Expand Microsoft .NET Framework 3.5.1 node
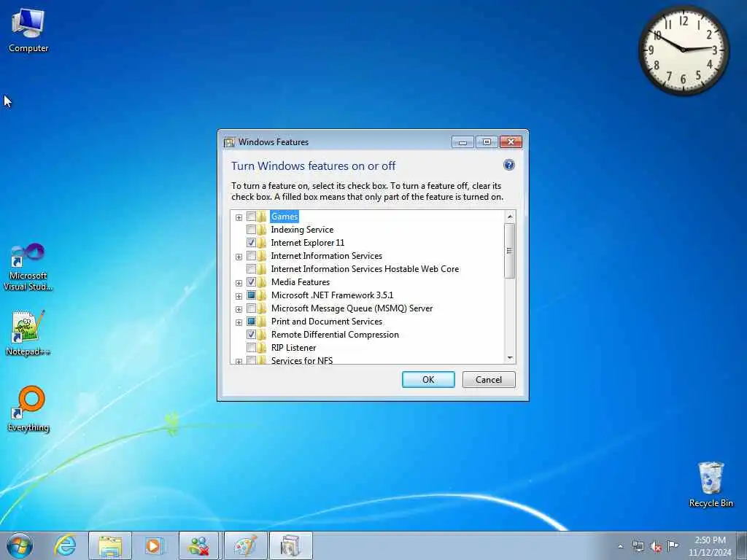747x560 pixels. tap(239, 296)
